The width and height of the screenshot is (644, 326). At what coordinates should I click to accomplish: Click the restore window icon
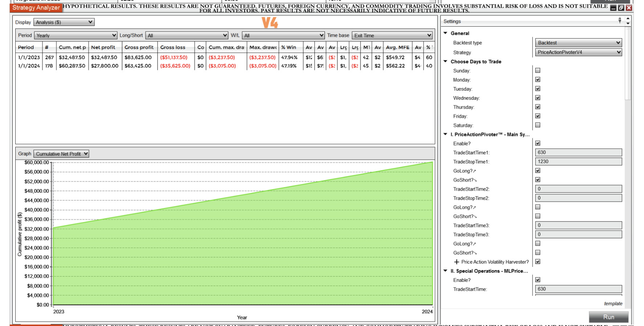click(621, 8)
